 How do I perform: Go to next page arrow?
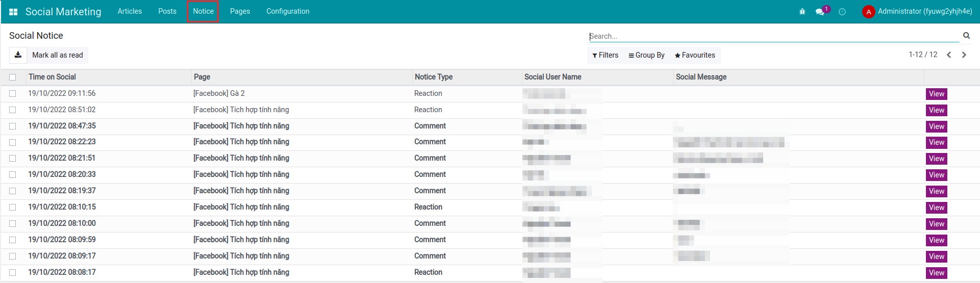click(964, 55)
